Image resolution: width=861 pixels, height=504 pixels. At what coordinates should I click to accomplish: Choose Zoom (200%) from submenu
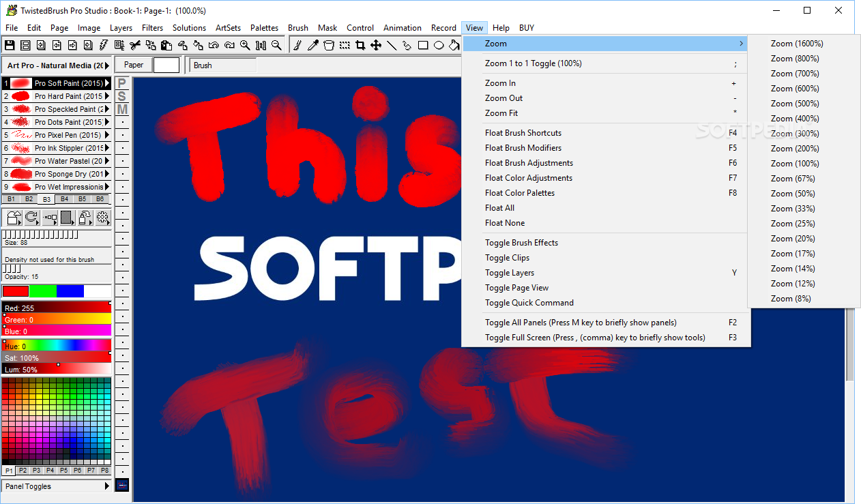(x=795, y=149)
